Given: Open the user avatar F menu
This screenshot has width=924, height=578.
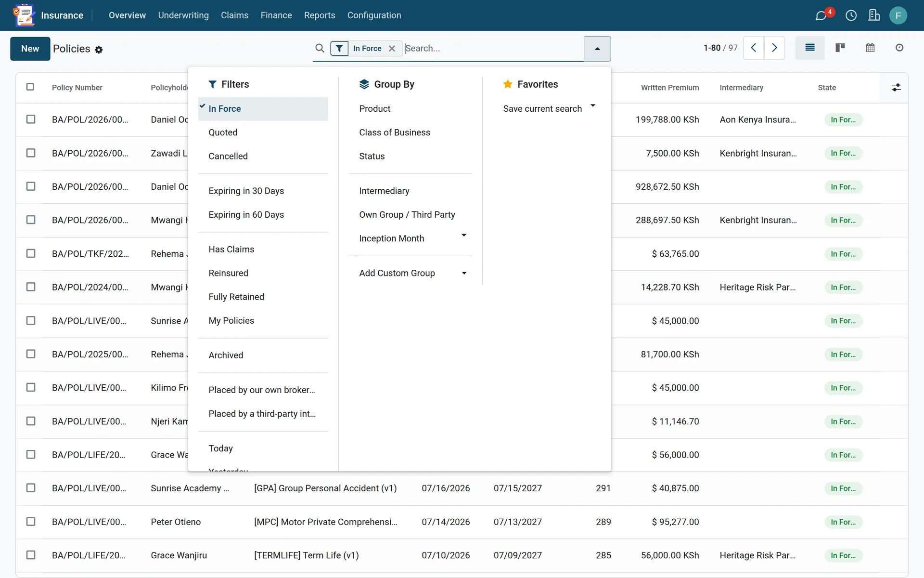Looking at the screenshot, I should tap(898, 15).
